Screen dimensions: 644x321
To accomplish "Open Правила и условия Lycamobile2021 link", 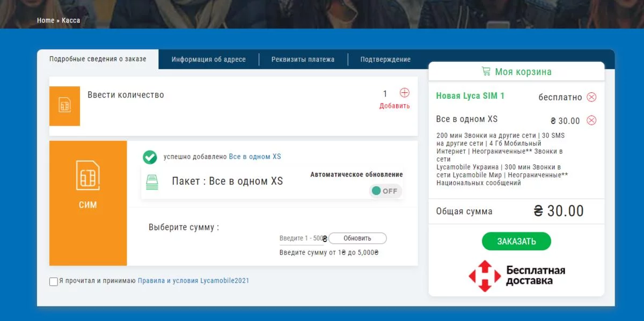I will click(194, 281).
